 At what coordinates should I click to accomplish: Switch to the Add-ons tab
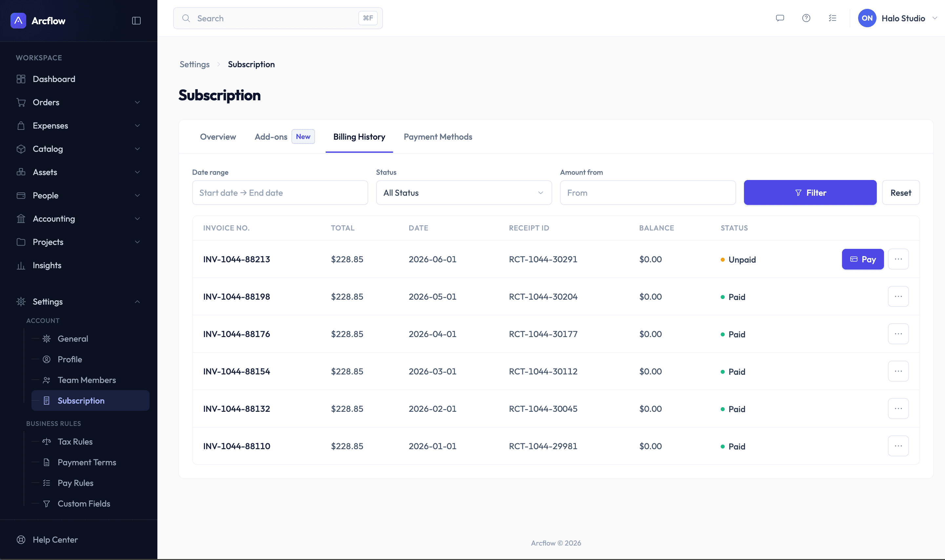285,137
